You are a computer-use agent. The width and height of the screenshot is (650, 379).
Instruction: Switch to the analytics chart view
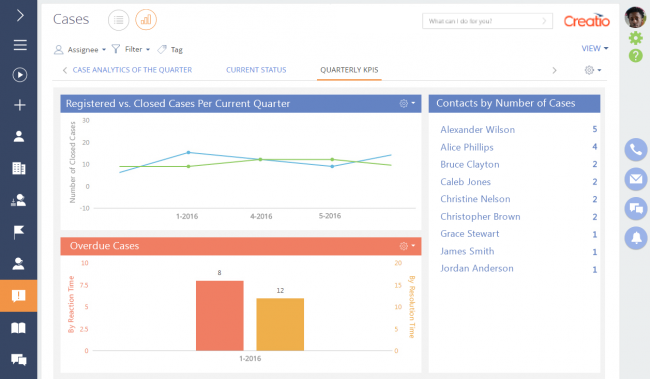pos(146,20)
